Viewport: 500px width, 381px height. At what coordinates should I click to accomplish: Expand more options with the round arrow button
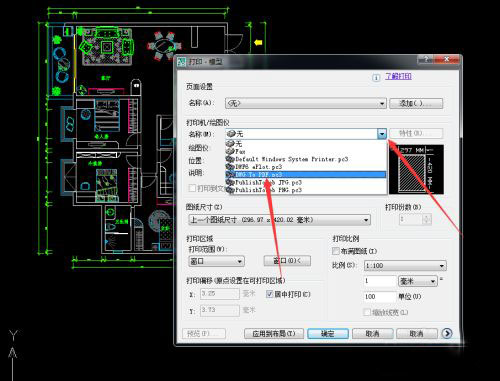click(x=447, y=333)
